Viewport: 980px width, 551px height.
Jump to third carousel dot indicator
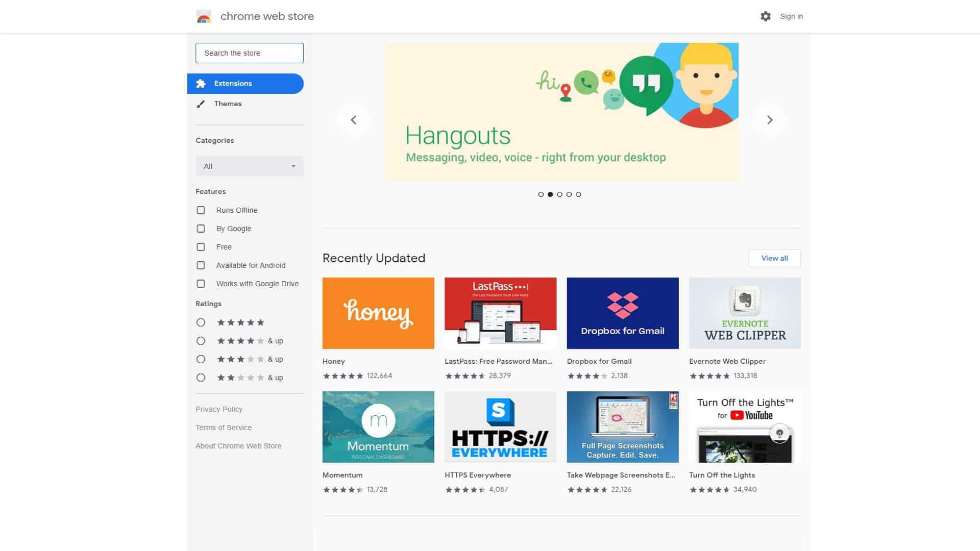559,194
